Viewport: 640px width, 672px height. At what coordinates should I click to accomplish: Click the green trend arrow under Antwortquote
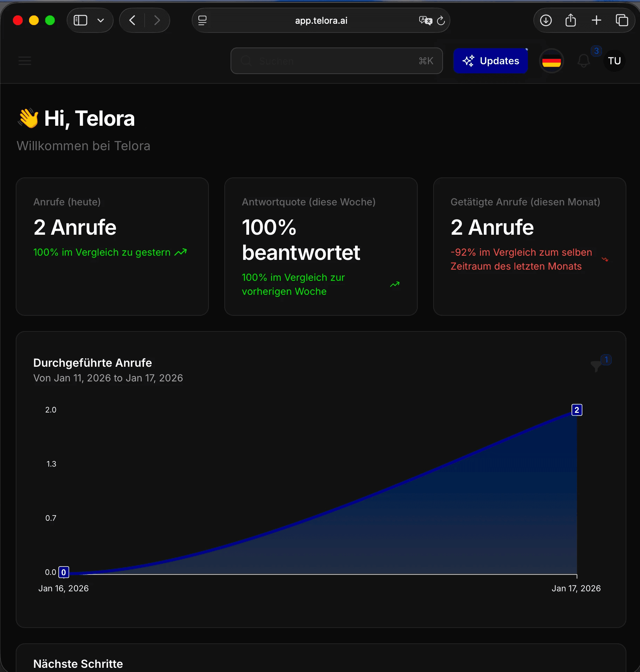pos(395,284)
